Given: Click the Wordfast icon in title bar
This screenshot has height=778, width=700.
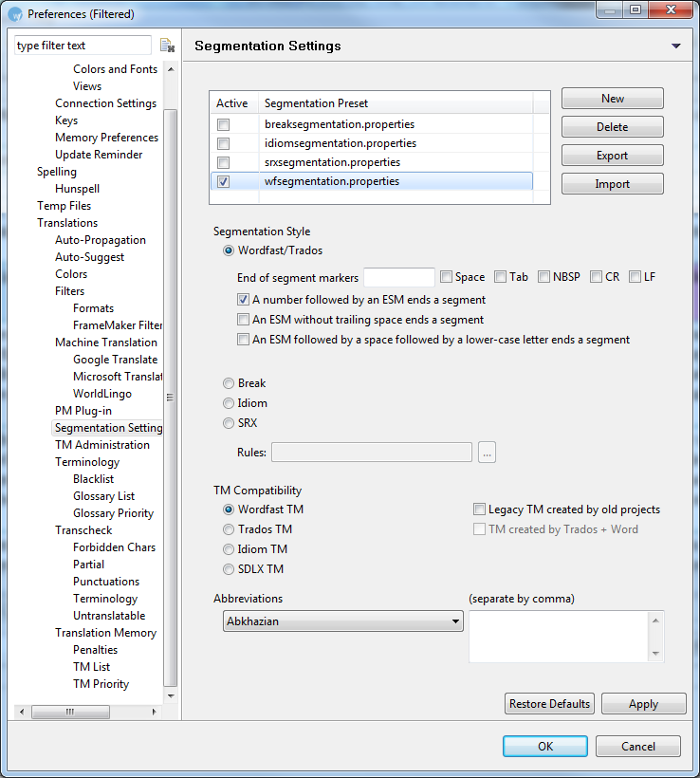Looking at the screenshot, I should [14, 13].
